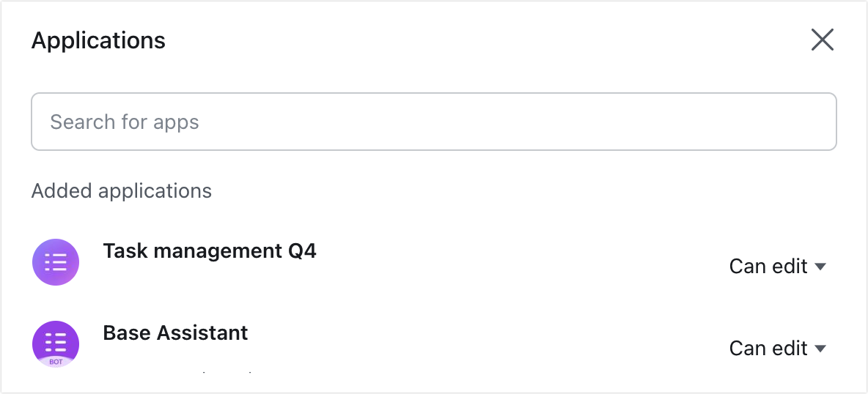Dismiss the panel using the top-right cross
Screen dimensions: 868x394
822,40
